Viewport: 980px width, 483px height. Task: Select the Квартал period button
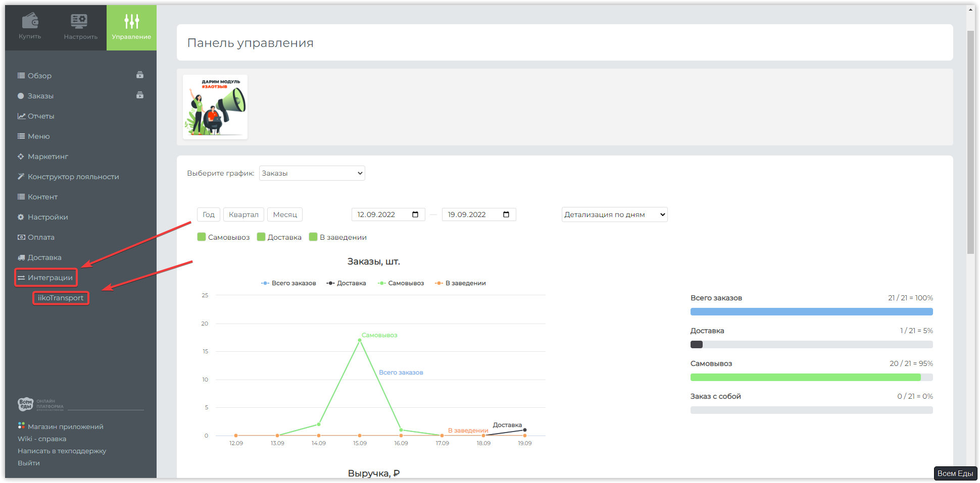click(x=243, y=214)
